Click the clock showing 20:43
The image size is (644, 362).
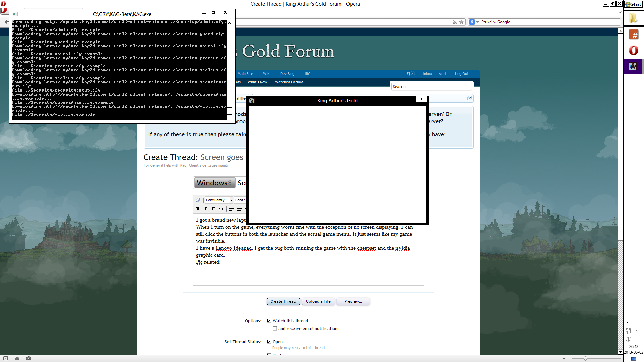(634, 347)
